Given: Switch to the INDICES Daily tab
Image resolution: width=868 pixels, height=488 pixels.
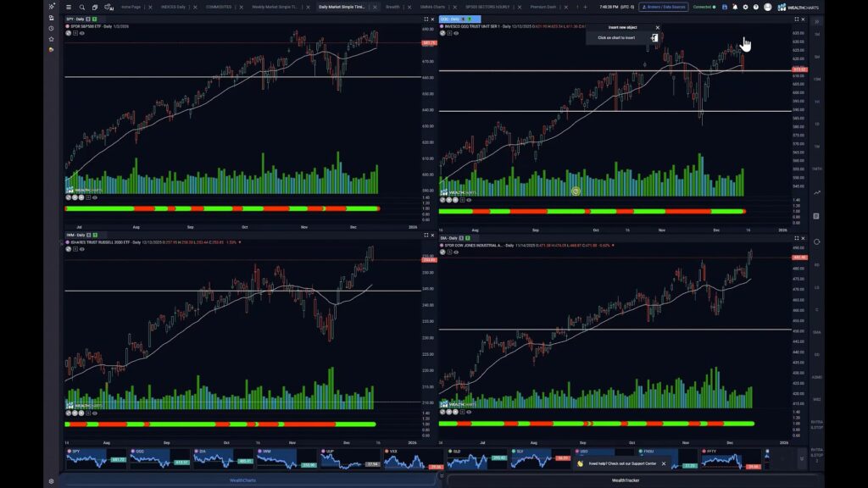Looking at the screenshot, I should 174,6.
